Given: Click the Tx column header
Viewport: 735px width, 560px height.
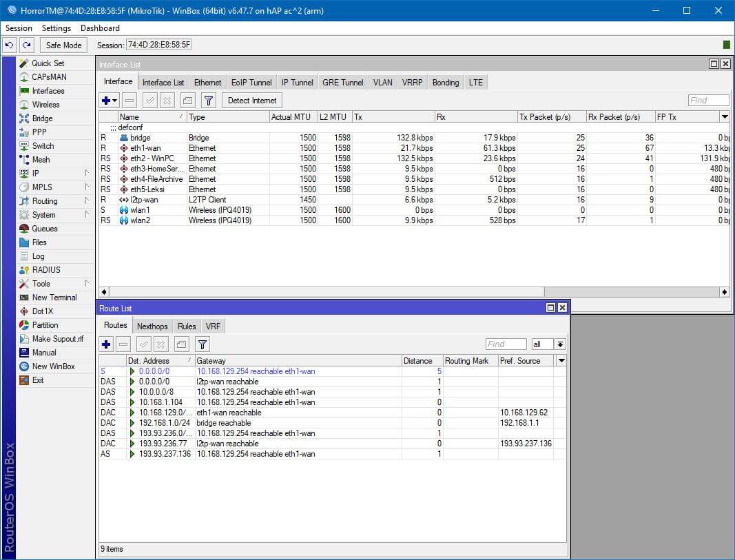Looking at the screenshot, I should coord(393,117).
